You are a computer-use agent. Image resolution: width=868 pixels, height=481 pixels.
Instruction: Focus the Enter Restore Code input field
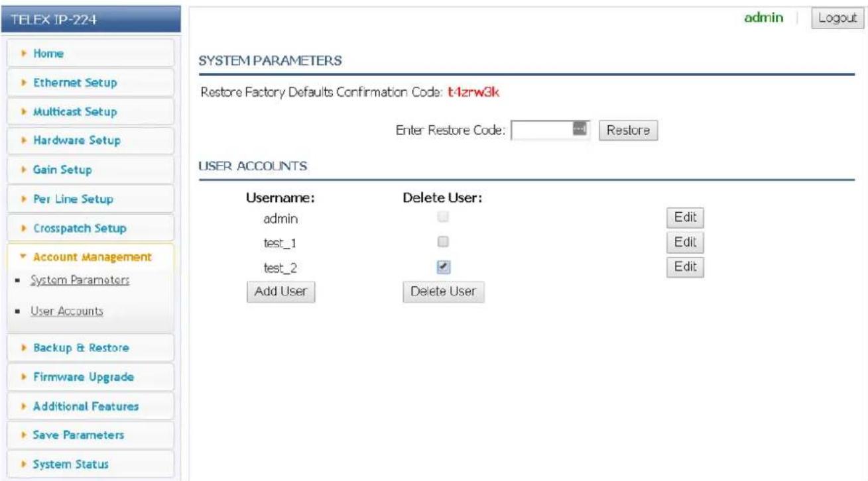551,130
